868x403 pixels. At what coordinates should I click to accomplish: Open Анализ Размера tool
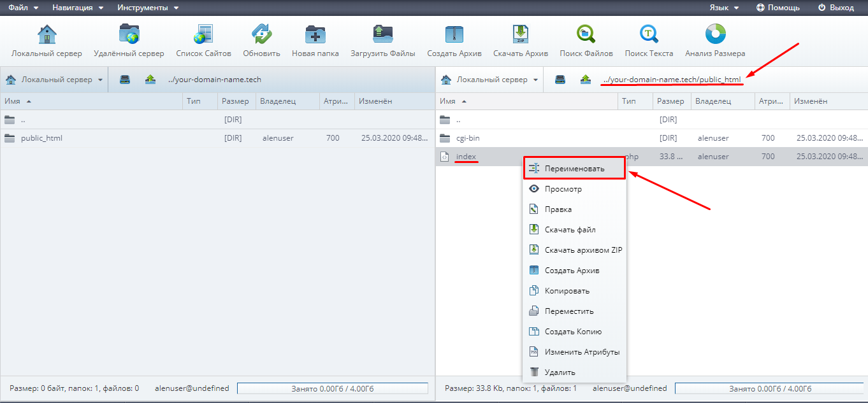715,41
